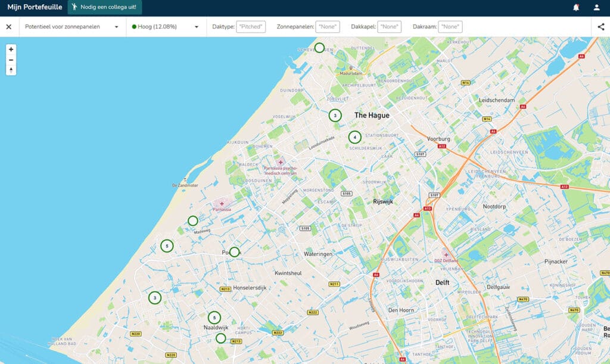Viewport: 610px width, 364px height.
Task: Go to 'Mijn Portefeuille' home title
Action: (x=35, y=8)
